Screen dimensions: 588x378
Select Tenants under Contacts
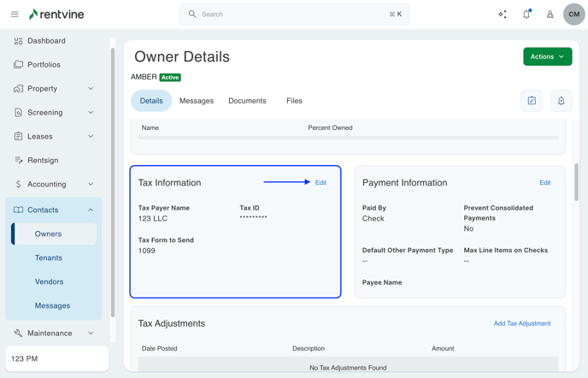49,257
